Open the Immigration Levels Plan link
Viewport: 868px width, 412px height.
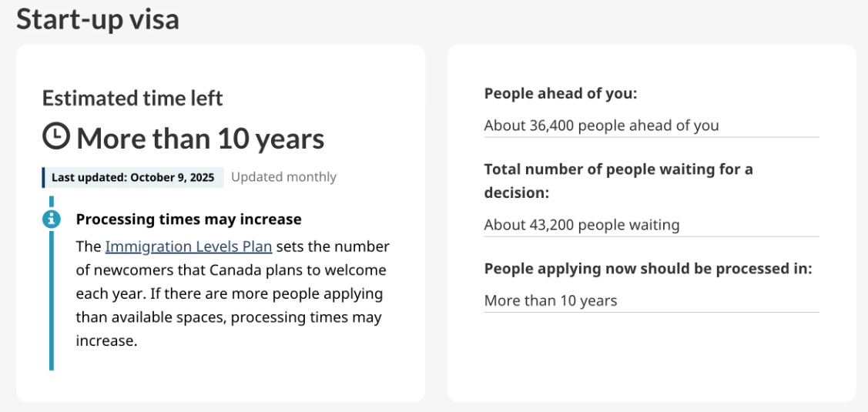coord(189,246)
